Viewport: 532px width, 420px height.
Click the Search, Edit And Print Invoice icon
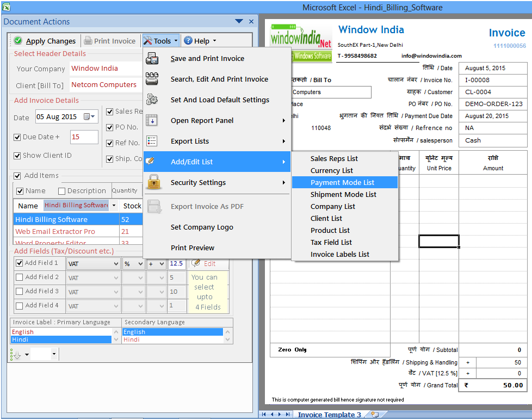(x=152, y=79)
